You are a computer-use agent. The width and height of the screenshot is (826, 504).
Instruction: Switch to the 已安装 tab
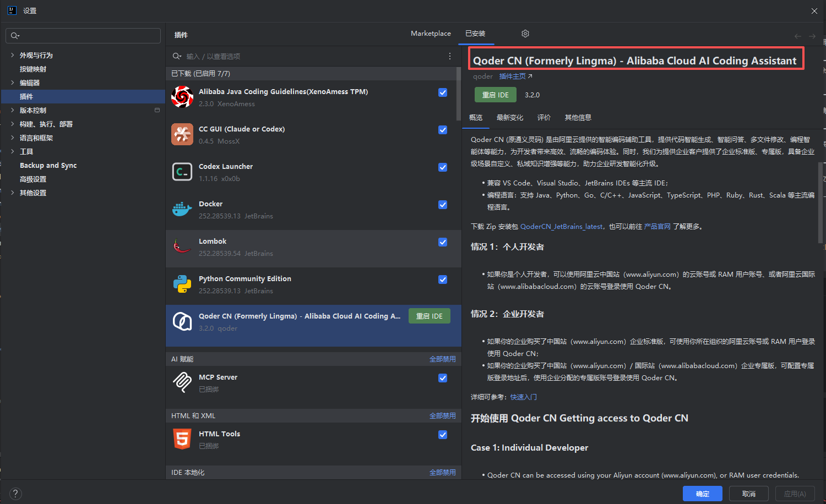[475, 34]
